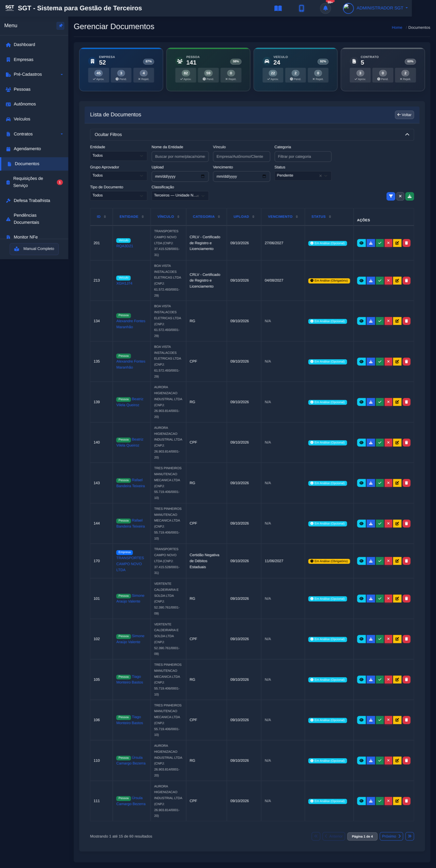This screenshot has width=436, height=868.
Task: Open the Status dropdown showing Pendente
Action: click(x=303, y=176)
